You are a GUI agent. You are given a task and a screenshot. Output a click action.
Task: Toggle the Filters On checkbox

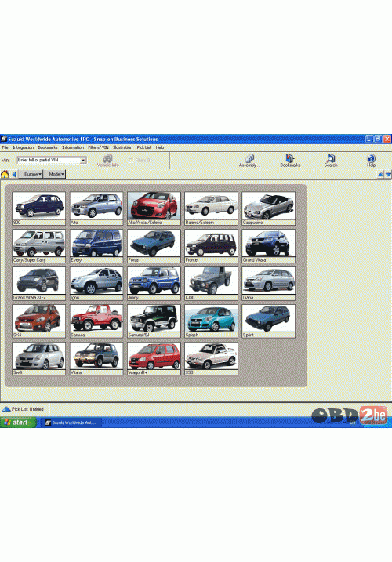(x=131, y=160)
